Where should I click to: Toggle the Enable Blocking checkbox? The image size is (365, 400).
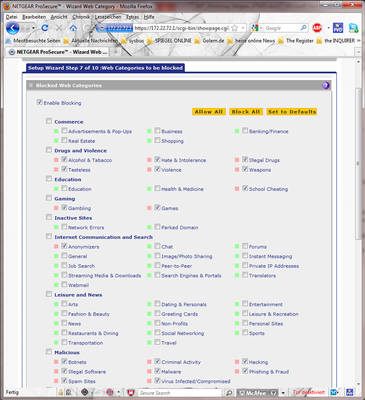39,102
